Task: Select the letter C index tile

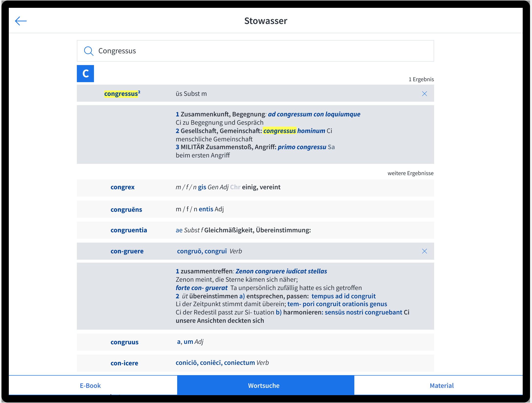Action: tap(85, 74)
